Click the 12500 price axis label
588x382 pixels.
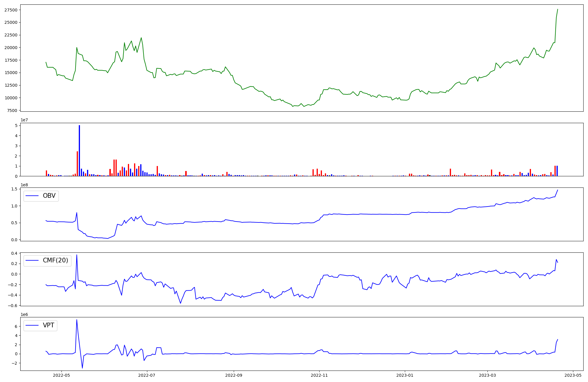11,86
